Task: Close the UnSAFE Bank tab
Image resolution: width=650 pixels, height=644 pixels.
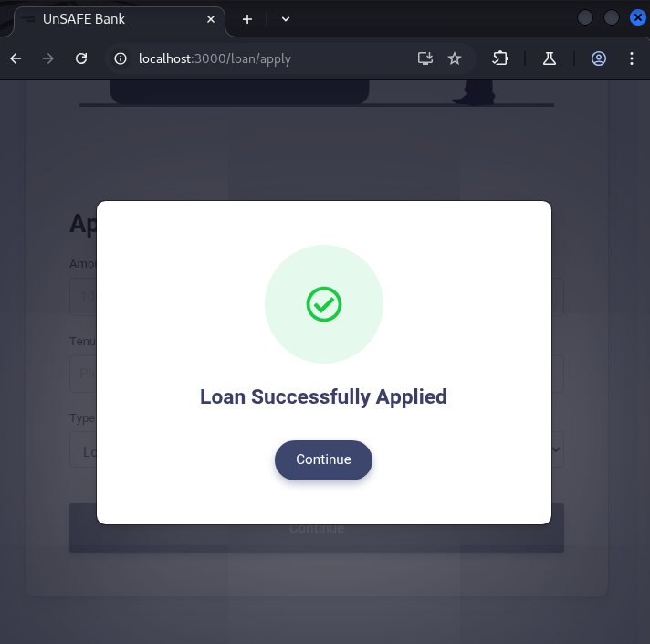Action: [x=211, y=19]
